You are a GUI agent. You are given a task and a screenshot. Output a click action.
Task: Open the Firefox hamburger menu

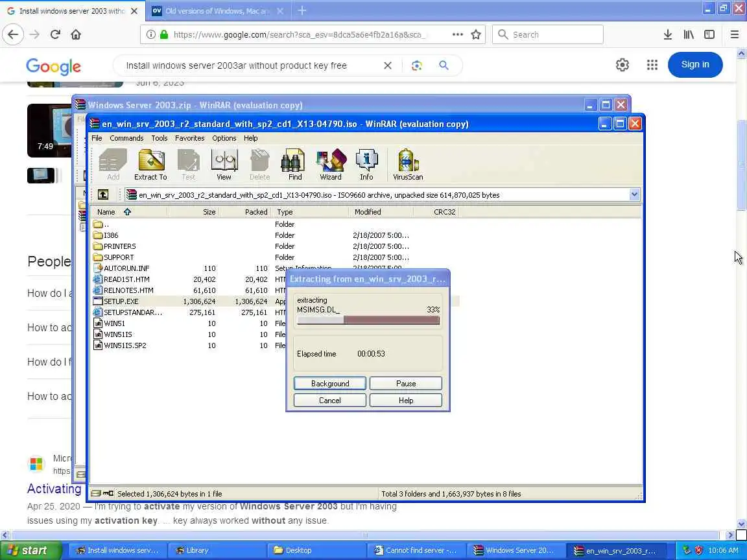[x=735, y=34]
